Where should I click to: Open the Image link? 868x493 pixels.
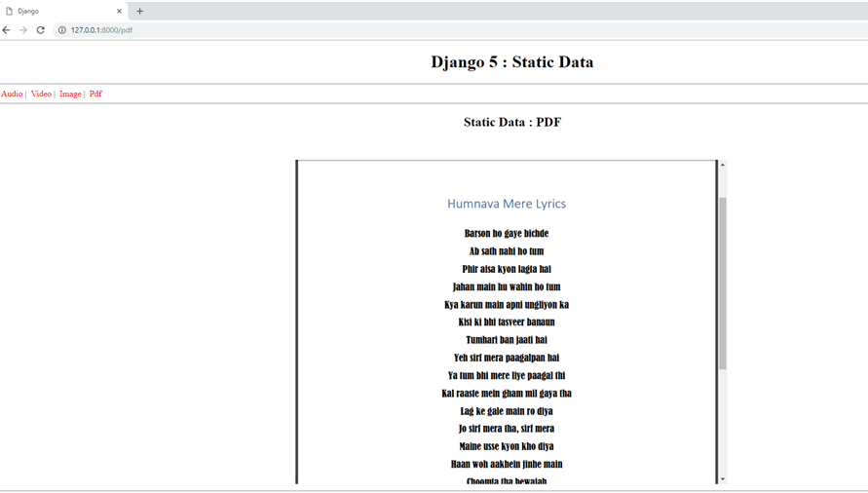click(70, 94)
